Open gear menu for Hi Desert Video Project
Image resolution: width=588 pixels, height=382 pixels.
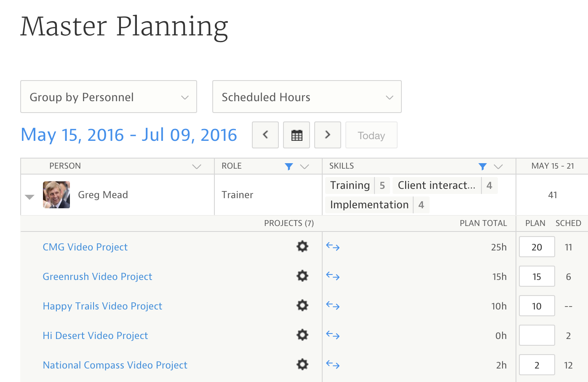point(302,335)
